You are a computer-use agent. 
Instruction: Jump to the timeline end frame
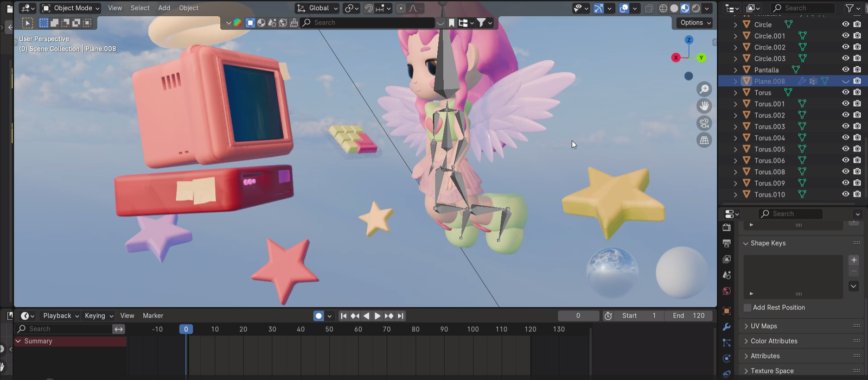(x=400, y=316)
